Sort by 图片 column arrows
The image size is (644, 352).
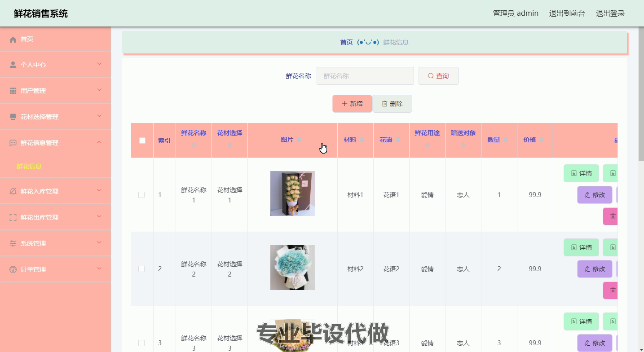[299, 140]
